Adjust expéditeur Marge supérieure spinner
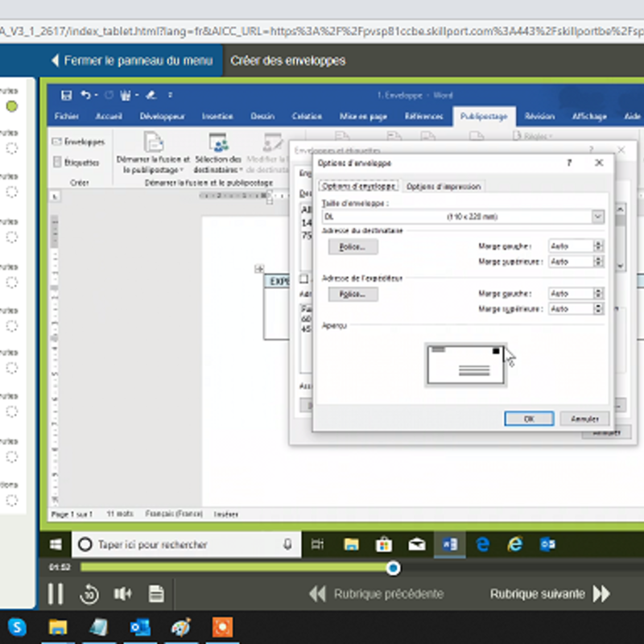Screen dimensions: 644x644 (x=598, y=309)
